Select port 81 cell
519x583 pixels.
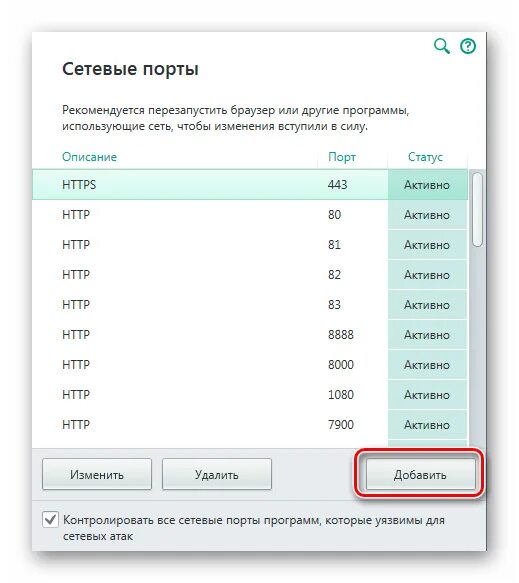tap(335, 245)
